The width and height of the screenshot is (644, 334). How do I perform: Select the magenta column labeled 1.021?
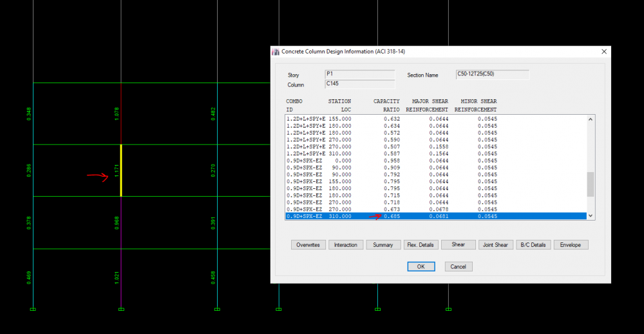pyautogui.click(x=121, y=279)
